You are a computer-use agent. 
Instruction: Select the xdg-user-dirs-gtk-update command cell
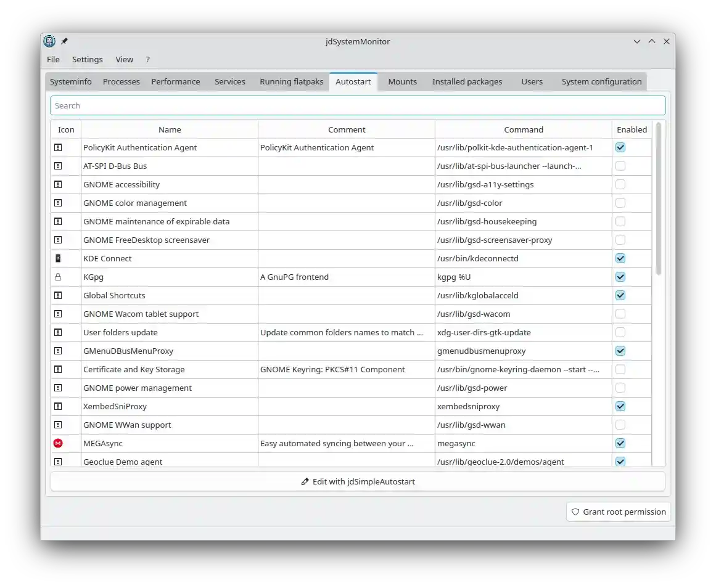(x=524, y=332)
